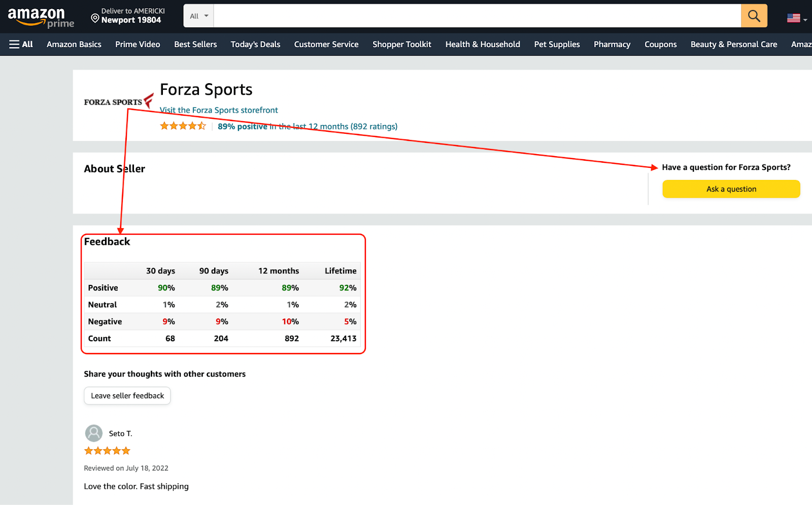Open Coupons page

(660, 44)
